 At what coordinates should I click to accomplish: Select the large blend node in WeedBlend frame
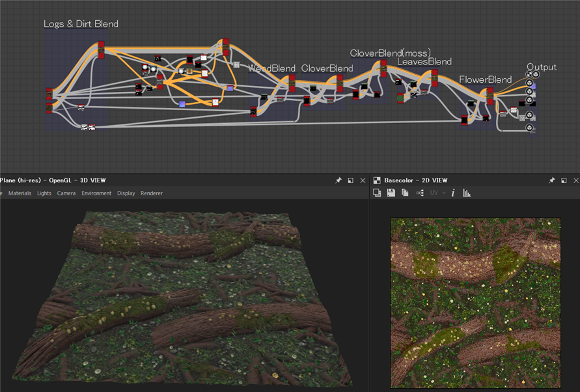pyautogui.click(x=292, y=83)
